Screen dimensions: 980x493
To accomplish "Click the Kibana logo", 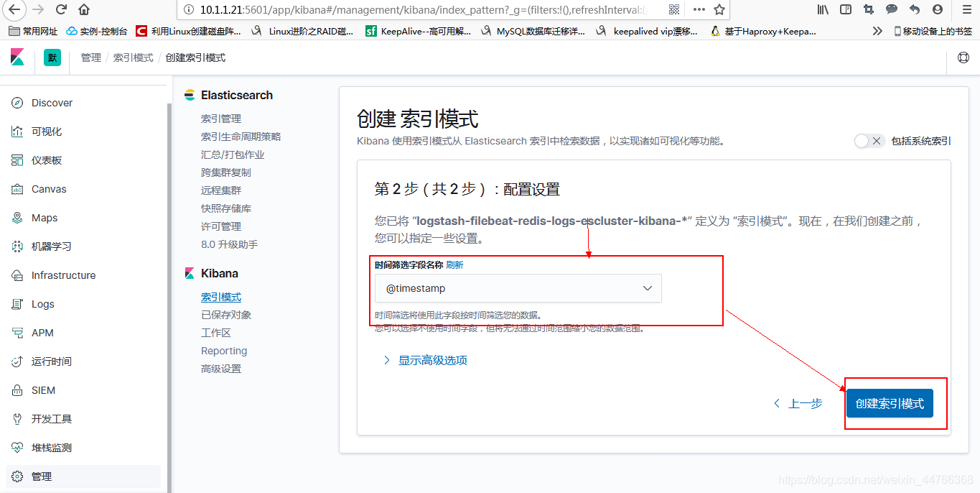I will coord(16,57).
